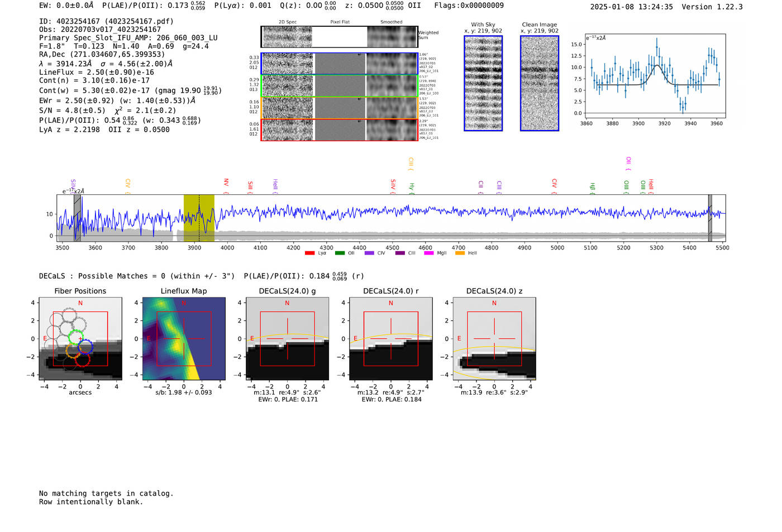Open the Lineflux Map panel
The width and height of the screenshot is (782, 532).
click(x=184, y=339)
